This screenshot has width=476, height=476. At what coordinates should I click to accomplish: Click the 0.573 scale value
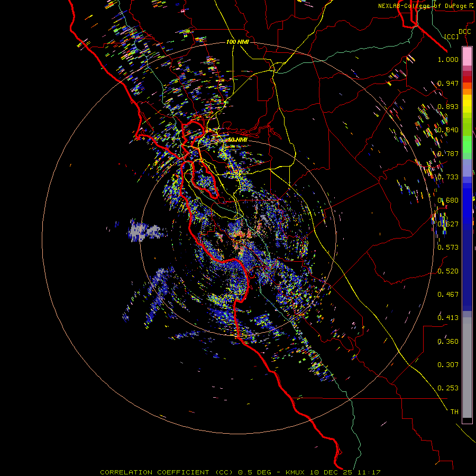[x=448, y=248]
